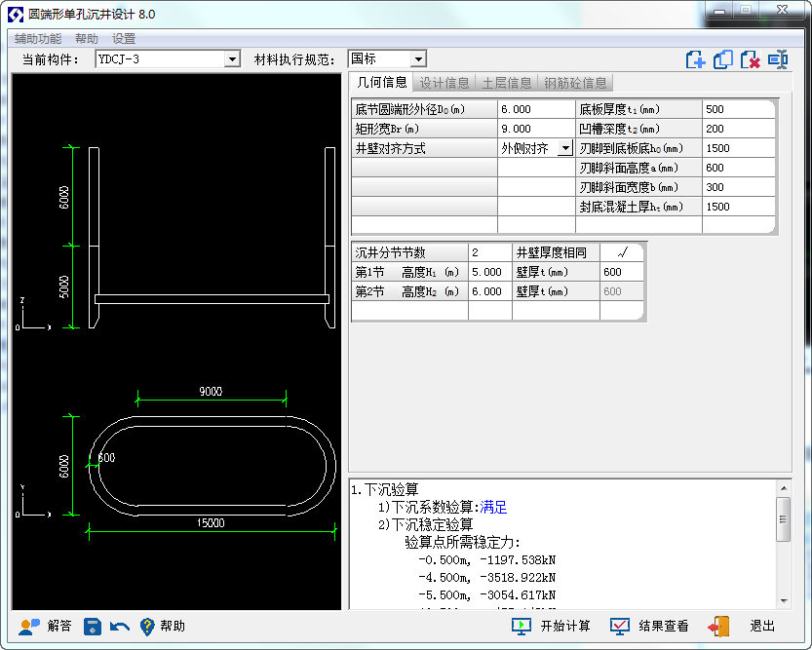Click the 底节圆端形外径D0(m) label cell
The height and width of the screenshot is (650, 812).
pyautogui.click(x=424, y=110)
